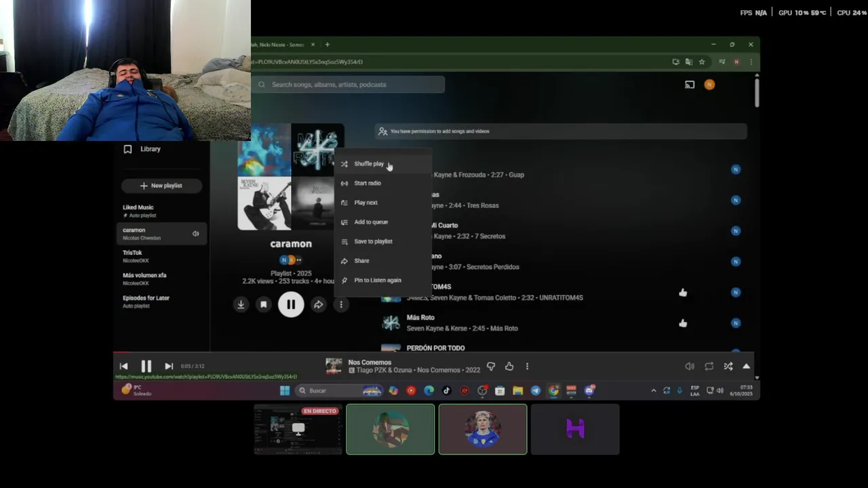Open the three-dot playlist options menu

(341, 304)
